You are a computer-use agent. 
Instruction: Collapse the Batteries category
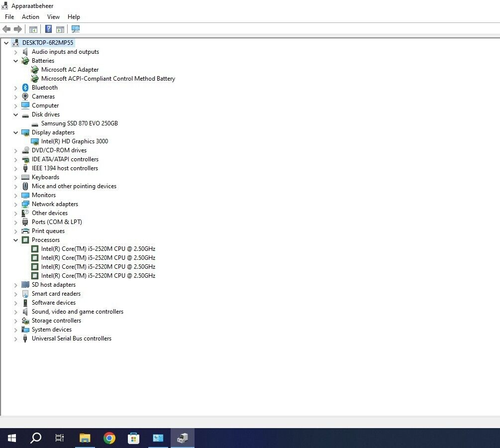[x=15, y=61]
